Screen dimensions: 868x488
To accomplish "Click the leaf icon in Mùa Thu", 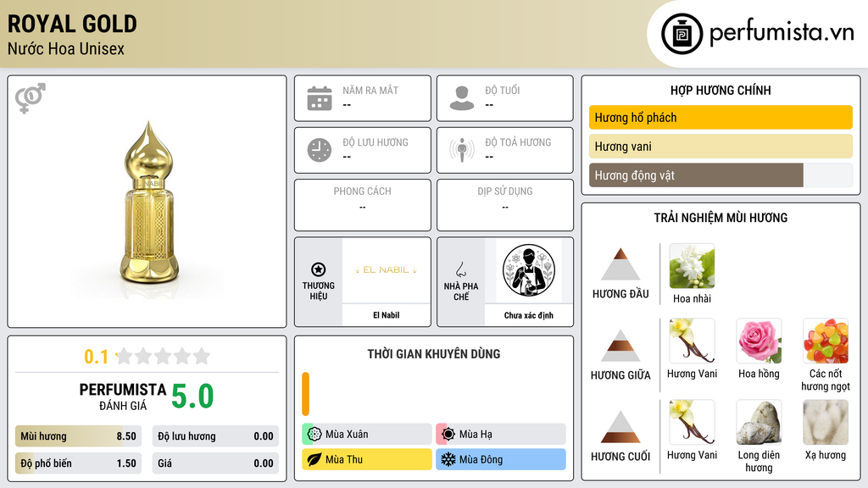I will (x=314, y=459).
